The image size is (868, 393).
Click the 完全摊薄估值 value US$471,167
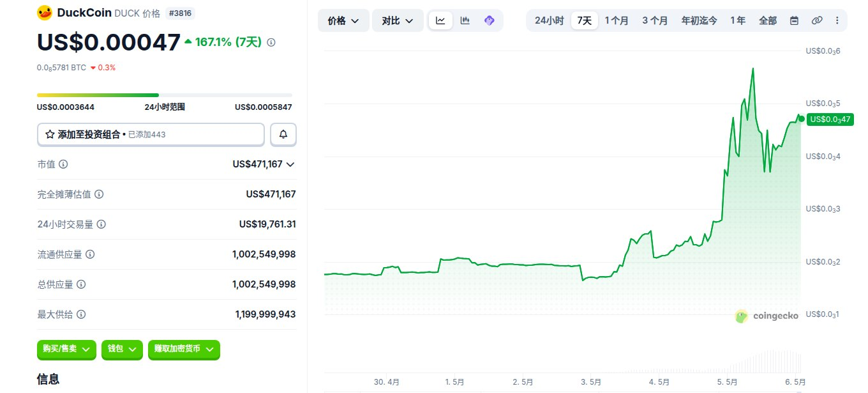tap(271, 194)
